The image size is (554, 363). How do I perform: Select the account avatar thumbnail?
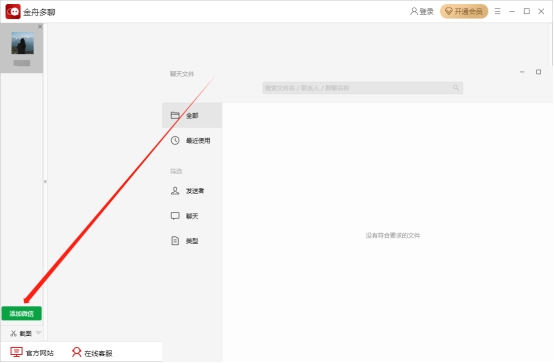coord(23,43)
